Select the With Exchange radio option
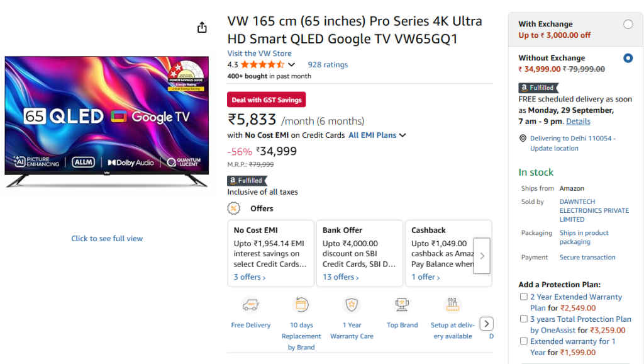 click(x=628, y=25)
